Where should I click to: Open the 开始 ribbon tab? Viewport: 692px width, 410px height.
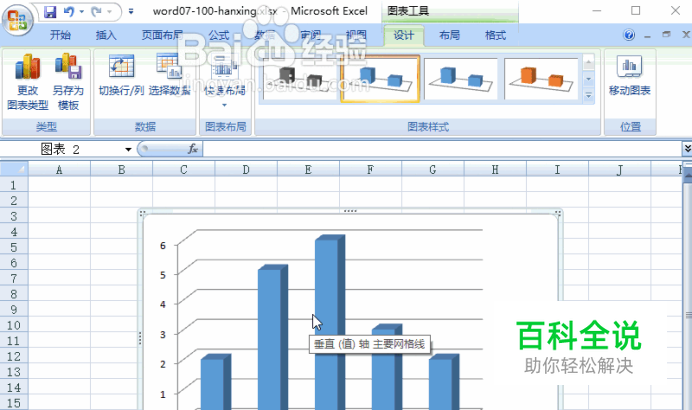tap(60, 35)
